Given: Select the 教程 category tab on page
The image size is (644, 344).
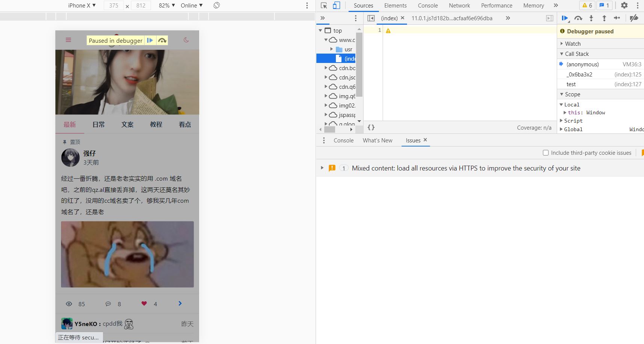Looking at the screenshot, I should point(156,124).
